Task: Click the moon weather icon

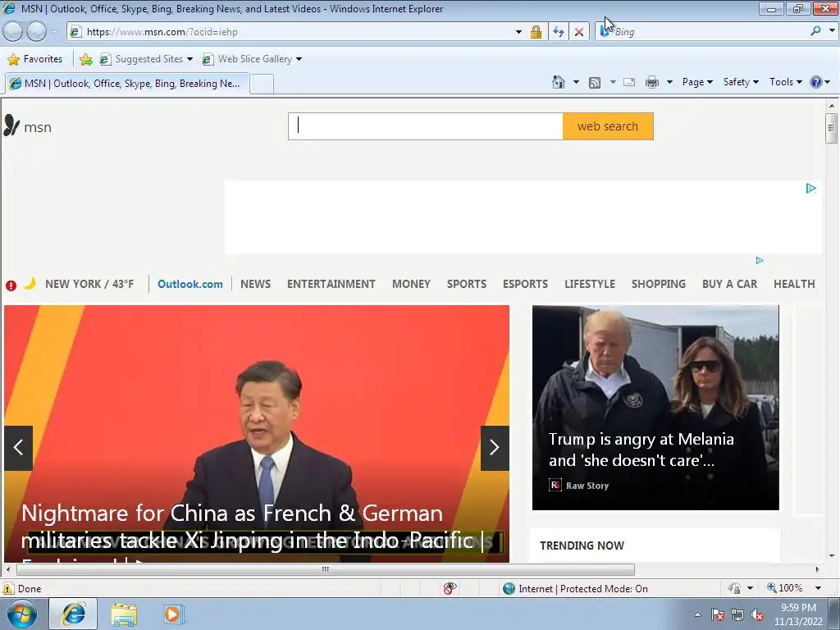Action: (30, 283)
